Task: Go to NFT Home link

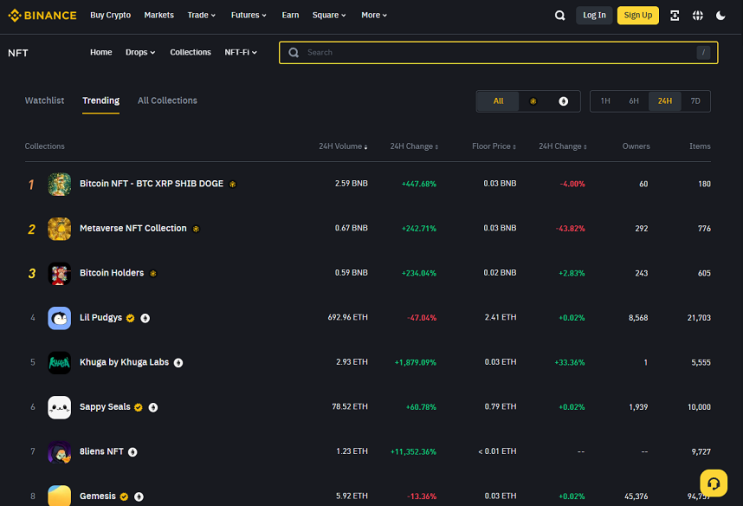Action: click(101, 52)
